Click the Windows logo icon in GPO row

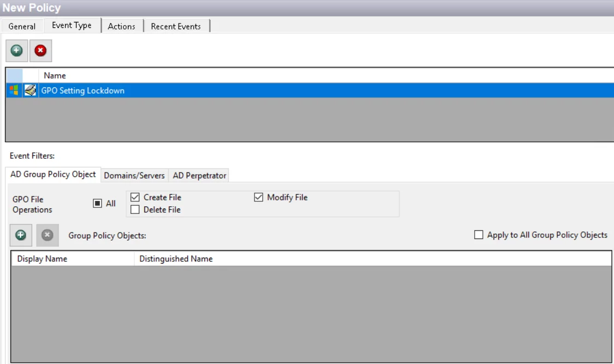coord(14,91)
